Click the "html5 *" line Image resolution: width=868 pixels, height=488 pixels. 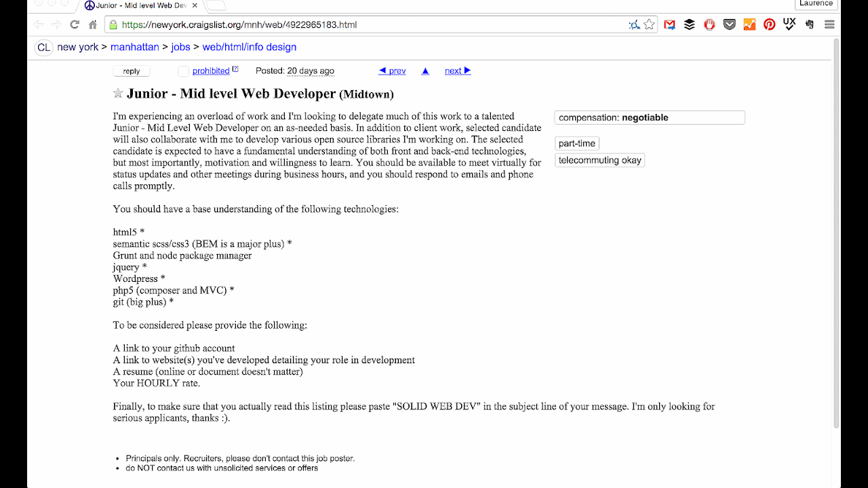pos(129,232)
